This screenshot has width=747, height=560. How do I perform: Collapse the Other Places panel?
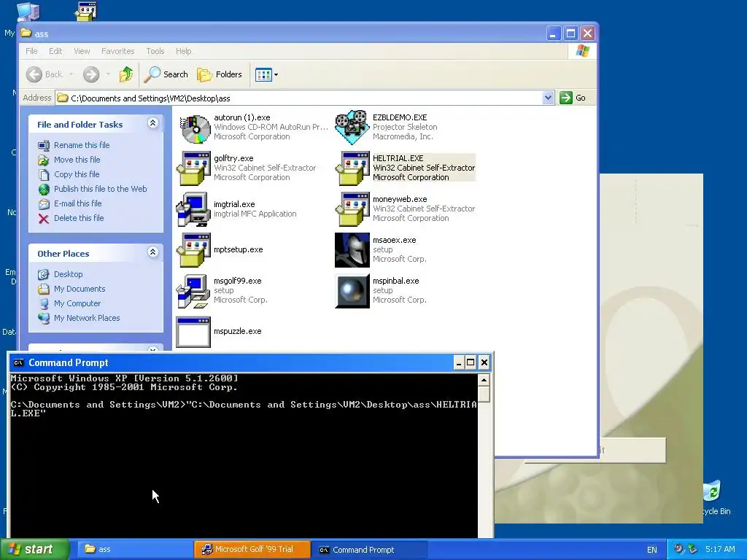[153, 252]
